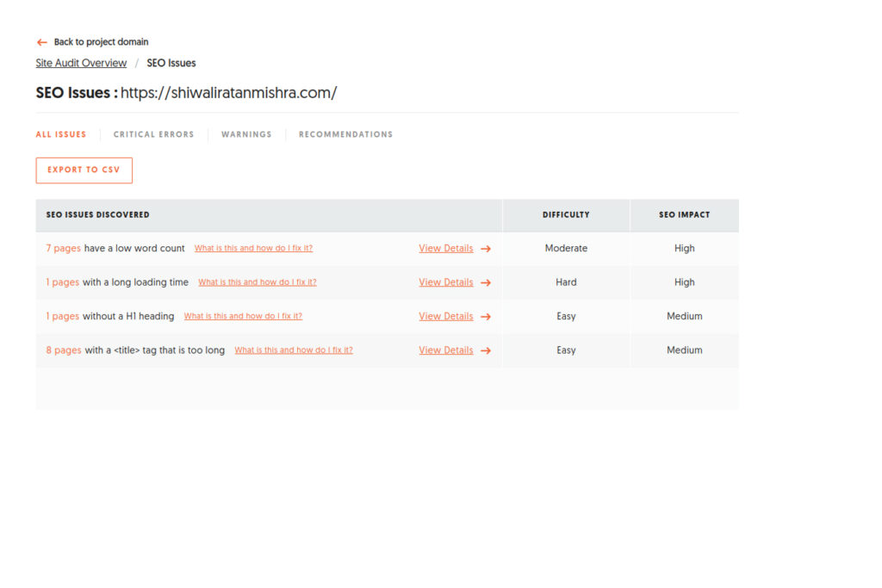Click the shiwaliratanmishra.com URL in heading
The width and height of the screenshot is (882, 588).
tap(228, 93)
